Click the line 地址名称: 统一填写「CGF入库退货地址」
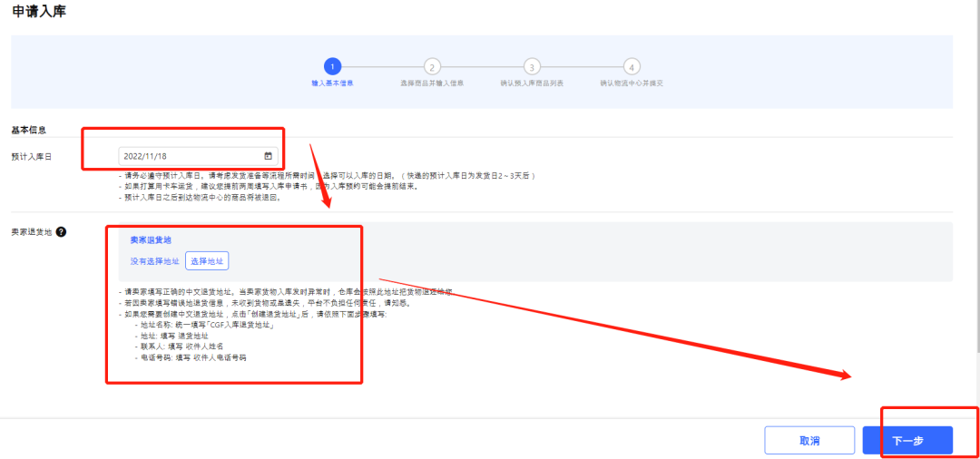Screen dimensions: 980x459 pyautogui.click(x=204, y=326)
